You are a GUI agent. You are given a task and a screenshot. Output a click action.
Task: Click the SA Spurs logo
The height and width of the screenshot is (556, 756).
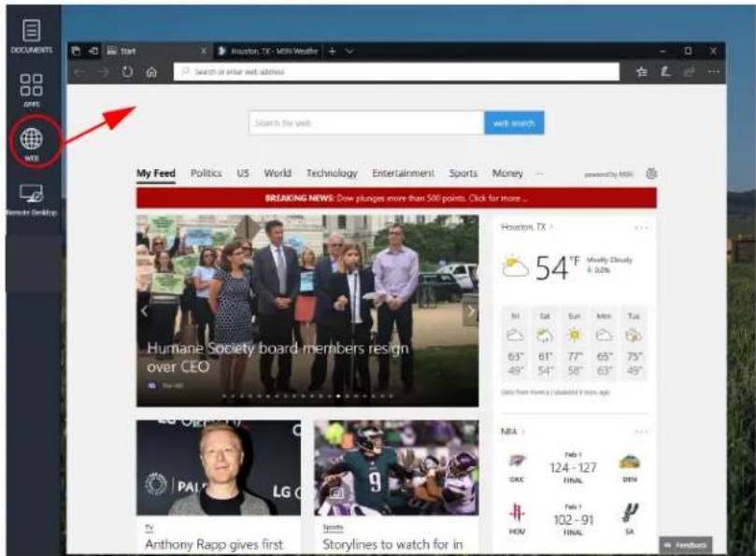[x=630, y=513]
